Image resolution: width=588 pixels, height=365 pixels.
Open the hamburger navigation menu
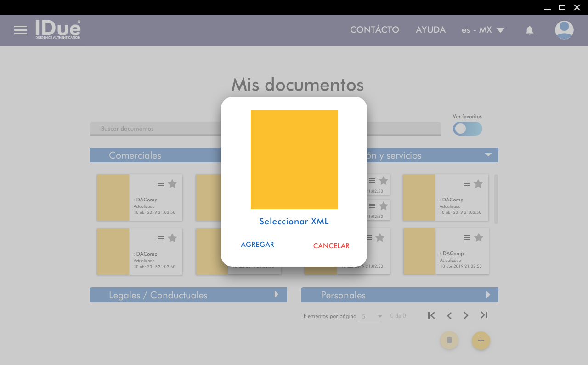21,30
